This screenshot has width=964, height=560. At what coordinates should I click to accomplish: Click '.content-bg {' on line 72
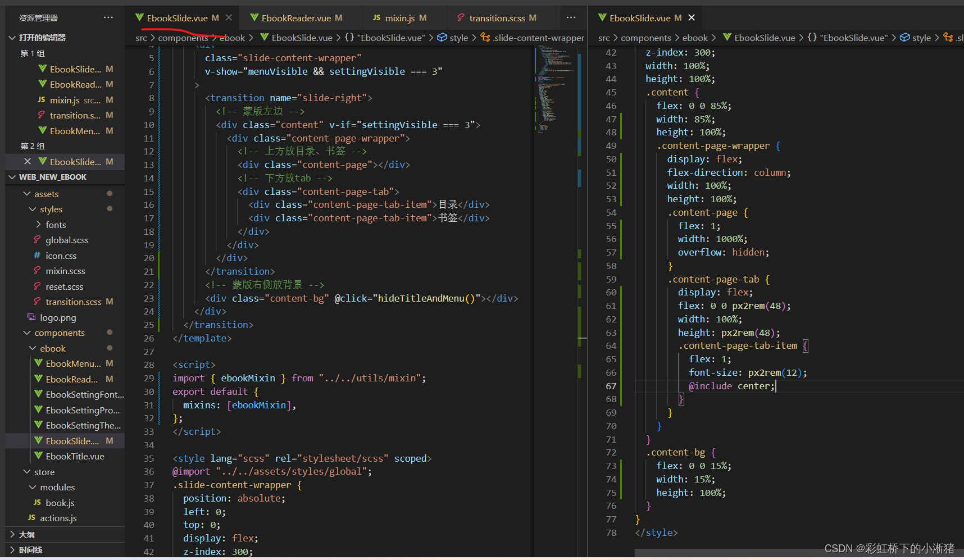click(x=681, y=452)
